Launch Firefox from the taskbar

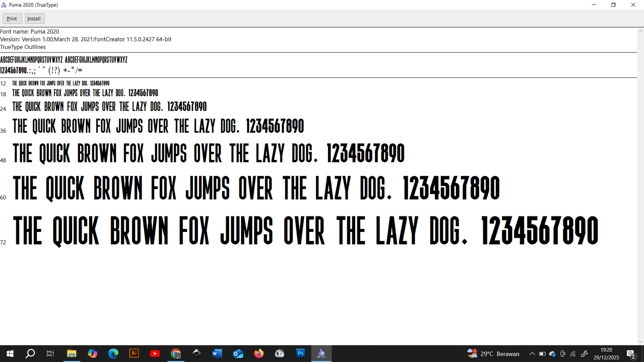pyautogui.click(x=258, y=354)
